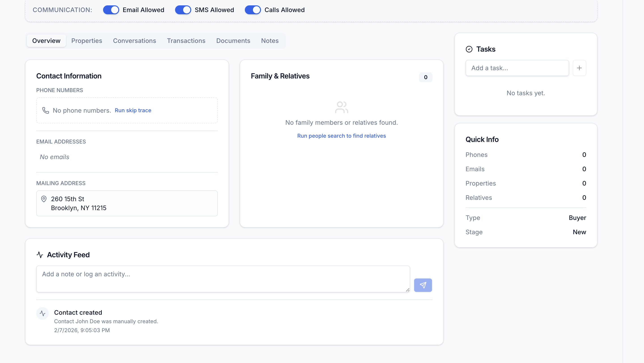Disable Calls Allowed communication
The height and width of the screenshot is (363, 644).
click(x=253, y=10)
